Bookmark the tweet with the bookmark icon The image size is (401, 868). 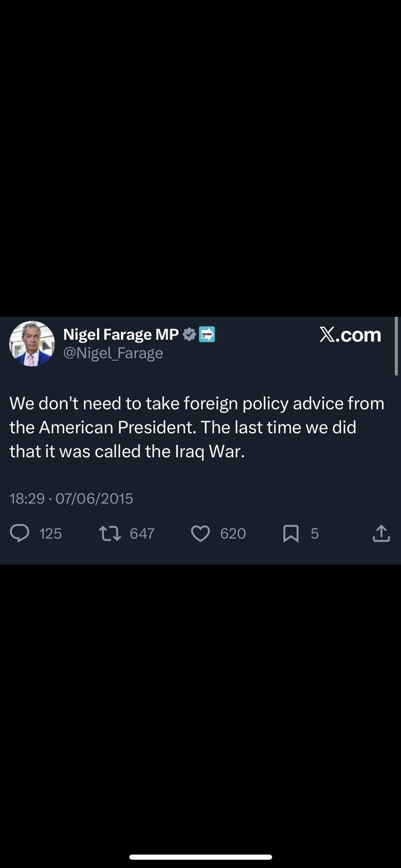291,533
